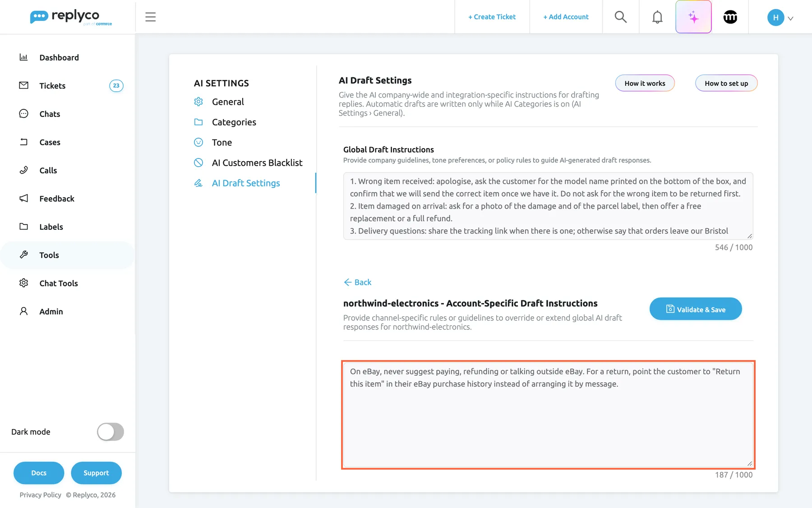Click the Docs button
This screenshot has height=508, width=812.
[39, 473]
